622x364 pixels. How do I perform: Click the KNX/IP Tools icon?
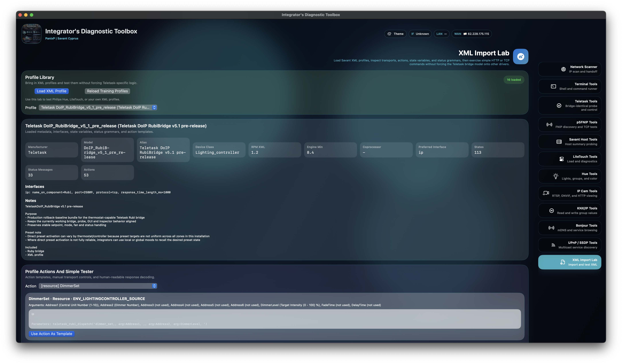(551, 211)
